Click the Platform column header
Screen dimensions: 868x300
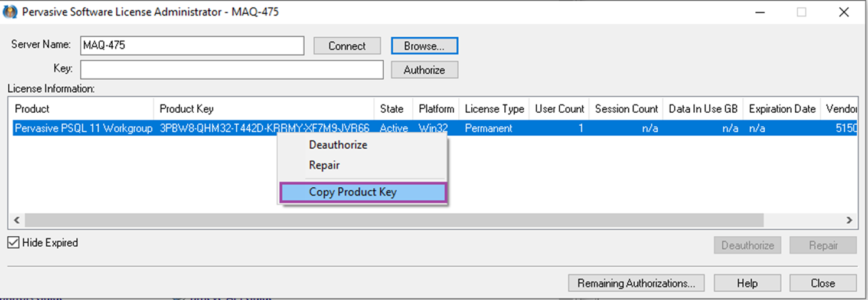click(x=436, y=109)
